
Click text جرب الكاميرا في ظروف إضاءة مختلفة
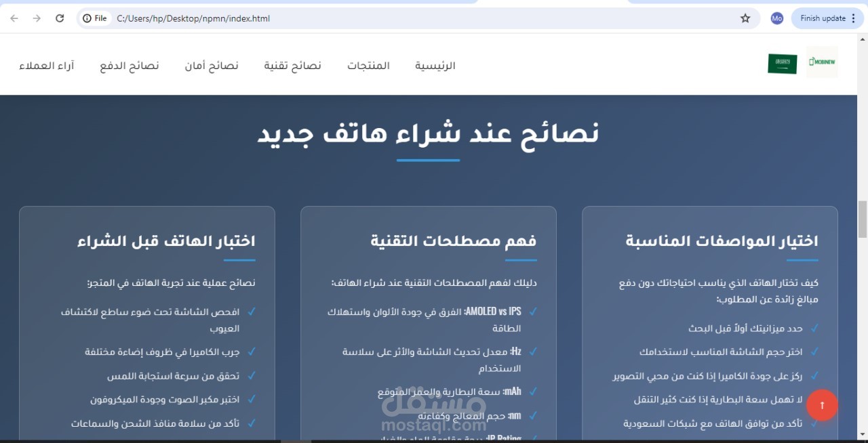pos(162,352)
